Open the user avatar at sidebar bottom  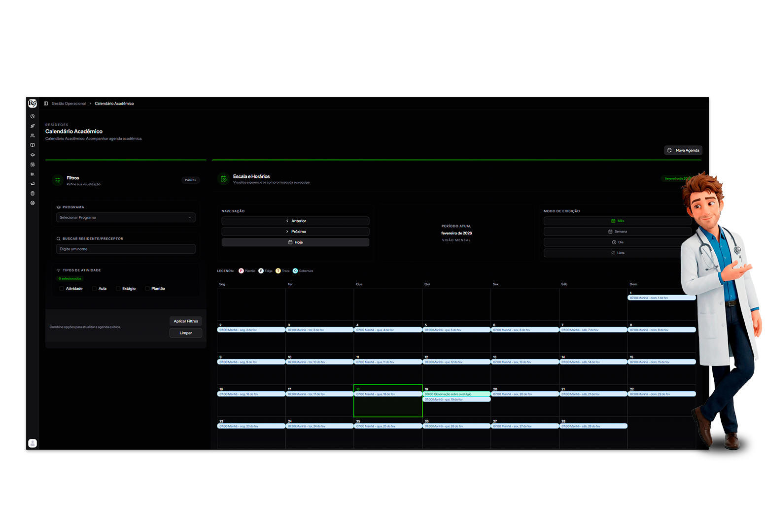(33, 443)
